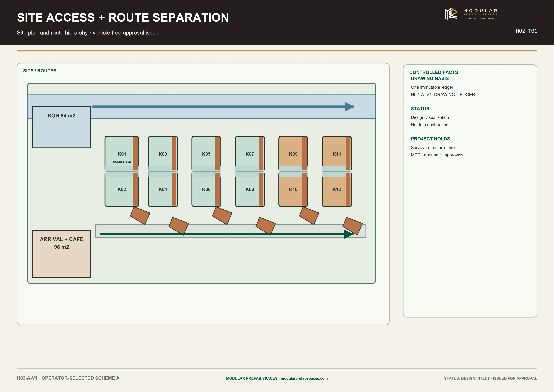Click the H02-T01 sheet code
554x392 pixels.
[x=526, y=31]
